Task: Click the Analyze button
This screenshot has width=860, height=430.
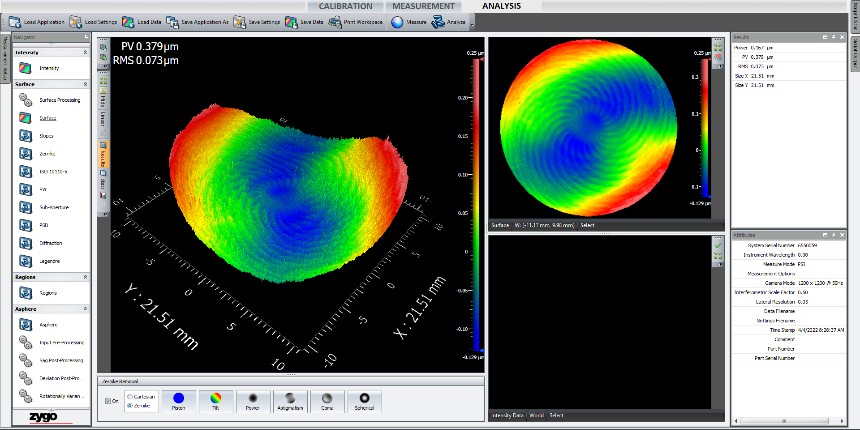Action: pyautogui.click(x=446, y=21)
